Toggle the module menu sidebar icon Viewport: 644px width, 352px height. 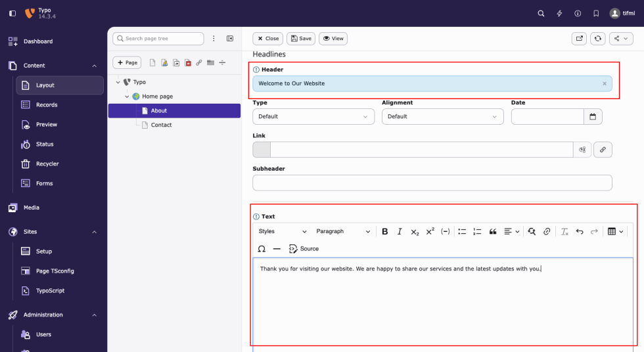(12, 14)
